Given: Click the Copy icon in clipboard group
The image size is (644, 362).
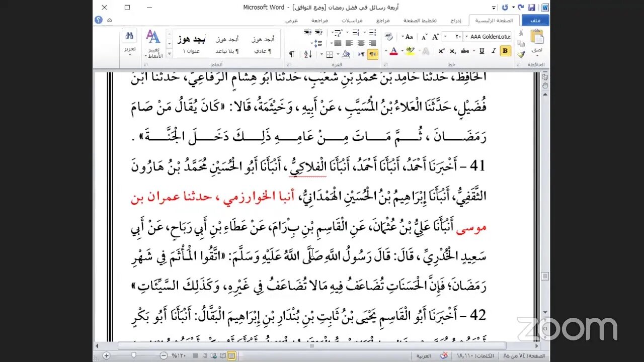Looking at the screenshot, I should click(521, 43).
